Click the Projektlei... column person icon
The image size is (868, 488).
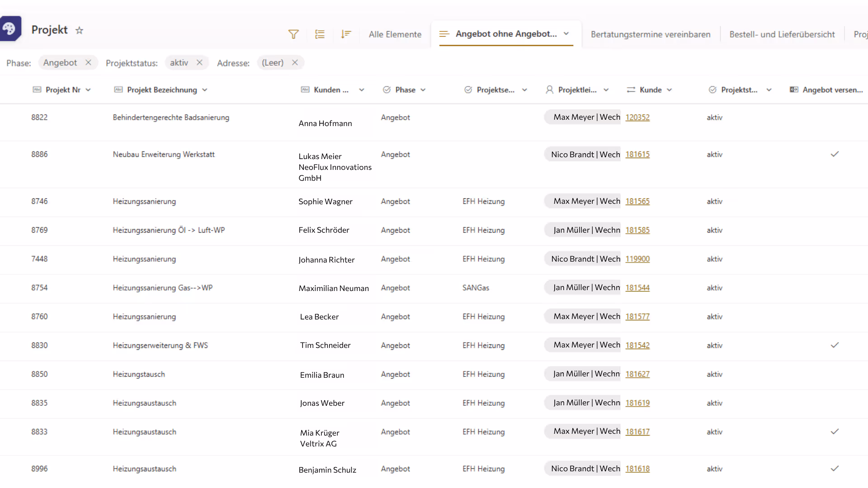[549, 90]
